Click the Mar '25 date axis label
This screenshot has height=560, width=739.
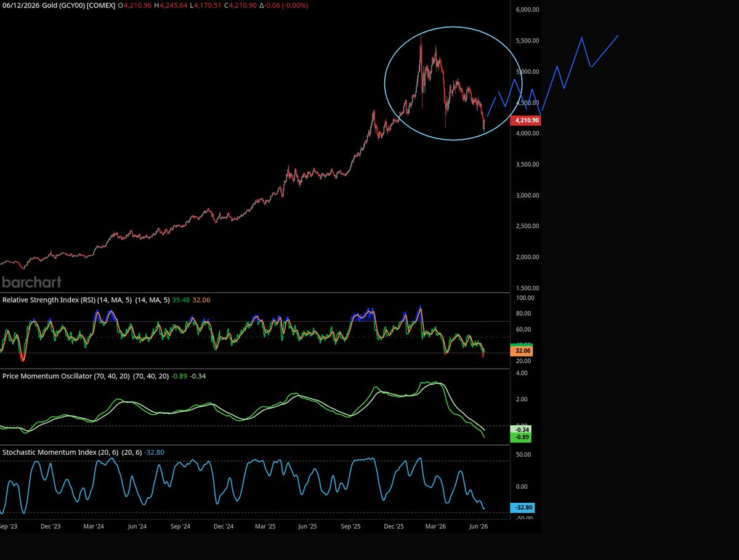[x=265, y=527]
